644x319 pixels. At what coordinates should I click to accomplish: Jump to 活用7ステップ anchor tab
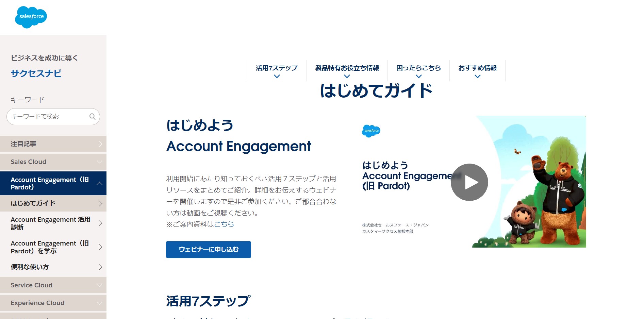tap(277, 71)
